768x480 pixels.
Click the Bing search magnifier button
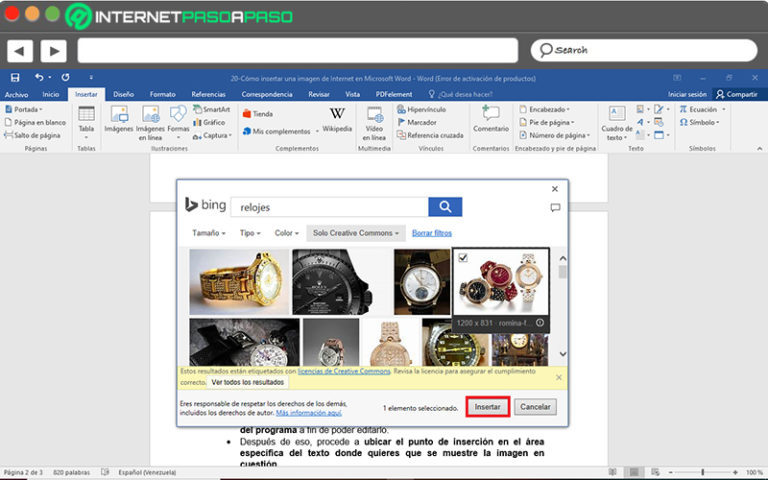click(x=445, y=207)
